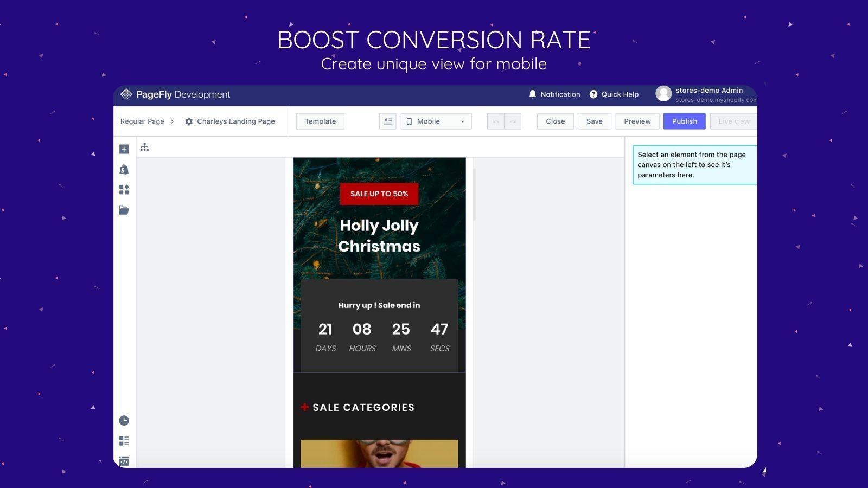Image resolution: width=868 pixels, height=488 pixels.
Task: Click the page structure tree icon
Action: [x=144, y=147]
